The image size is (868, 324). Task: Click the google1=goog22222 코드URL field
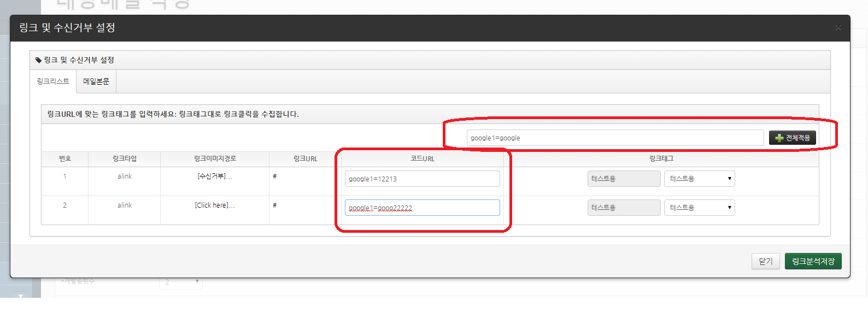click(x=422, y=208)
